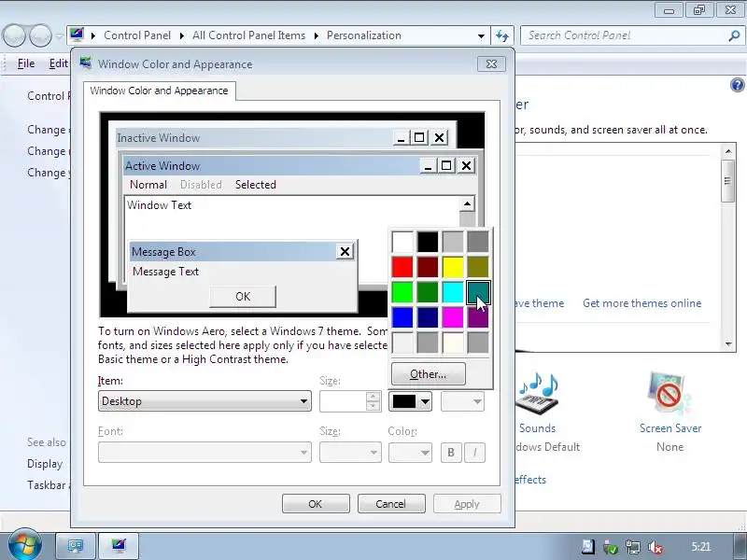Viewport: 747px width, 560px height.
Task: Click the first taskbar program button
Action: pyautogui.click(x=76, y=545)
